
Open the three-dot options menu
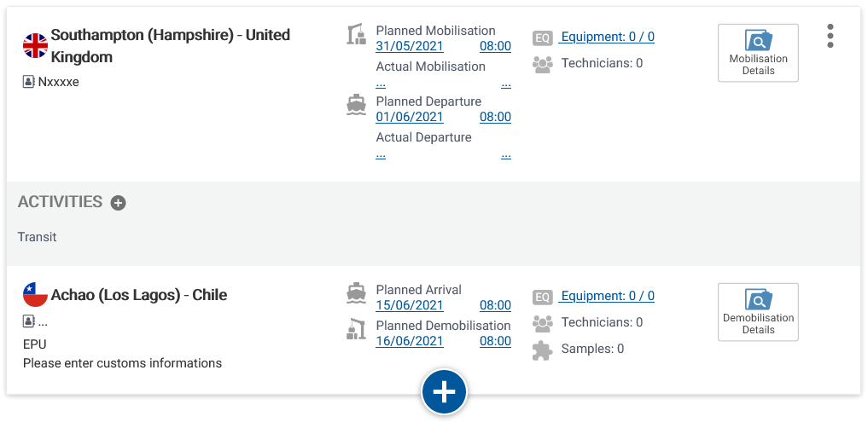tap(830, 36)
